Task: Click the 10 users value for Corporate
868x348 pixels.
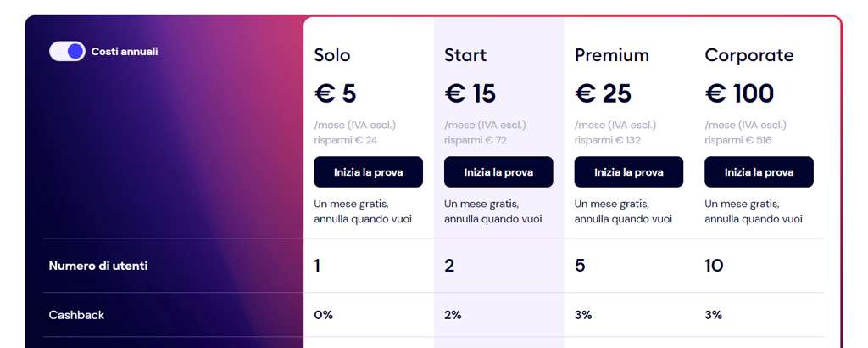Action: pos(714,266)
